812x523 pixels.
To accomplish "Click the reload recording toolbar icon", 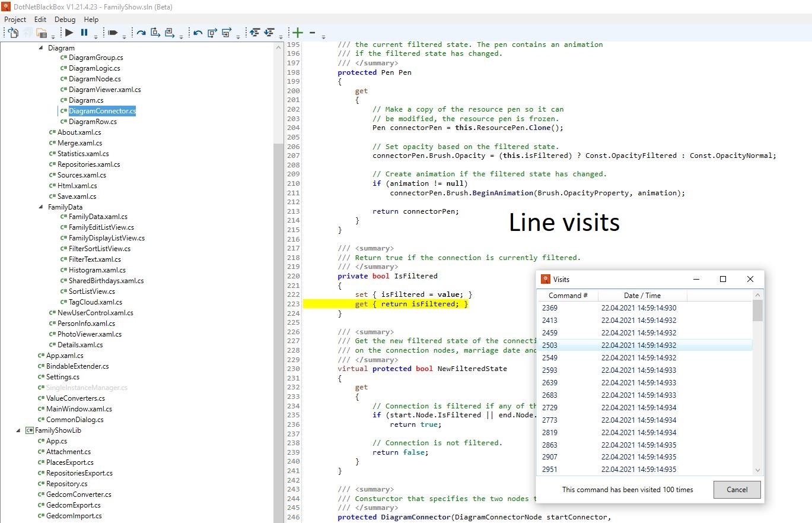I will coord(13,33).
